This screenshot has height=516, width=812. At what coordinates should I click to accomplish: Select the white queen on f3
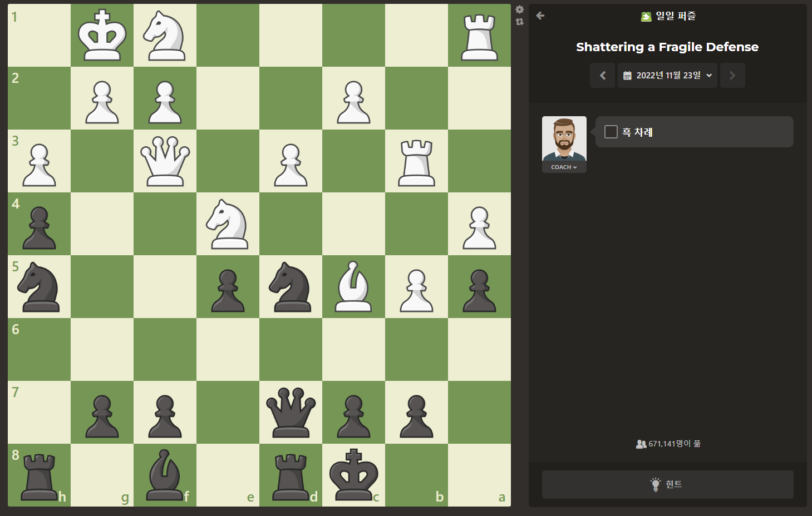tap(165, 161)
